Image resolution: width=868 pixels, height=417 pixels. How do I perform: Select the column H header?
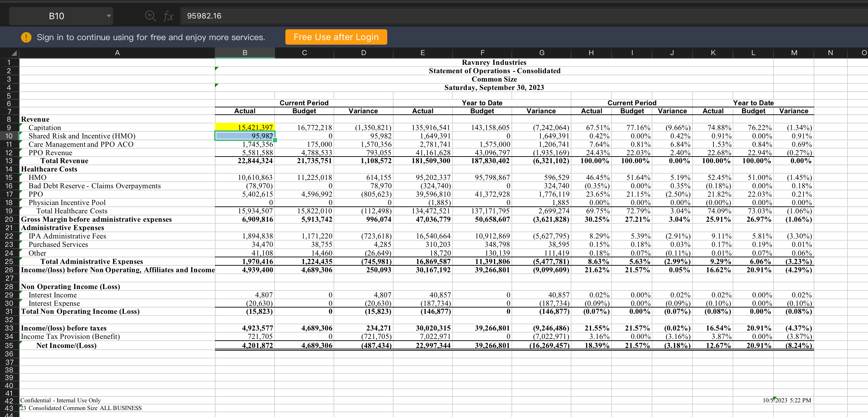(591, 53)
